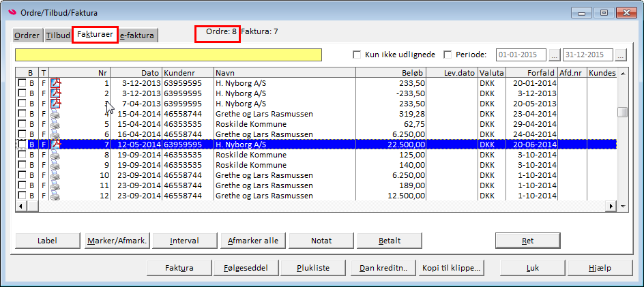This screenshot has height=287, width=644.
Task: Click the end date field 31-12-2015
Action: 588,55
